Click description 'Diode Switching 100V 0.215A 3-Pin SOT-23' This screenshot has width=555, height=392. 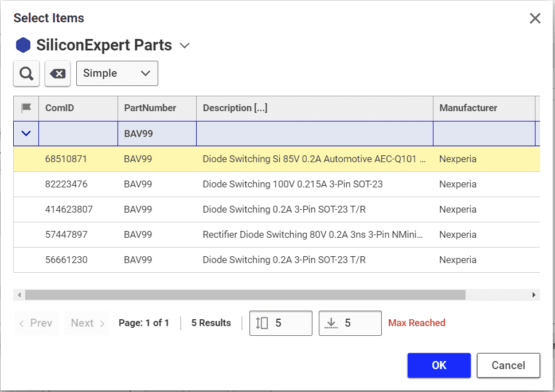(x=293, y=185)
